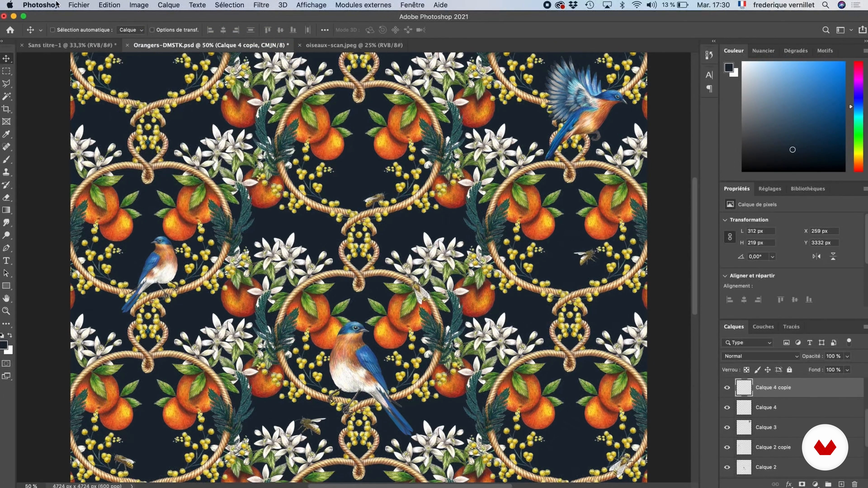
Task: Click the vertical hue slider bar
Action: (858, 116)
